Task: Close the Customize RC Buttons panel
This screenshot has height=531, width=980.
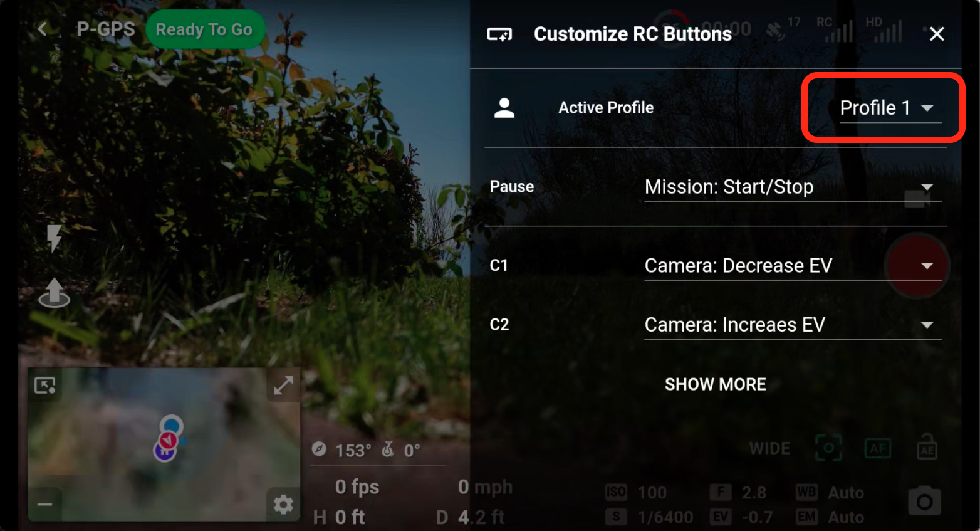Action: tap(936, 34)
